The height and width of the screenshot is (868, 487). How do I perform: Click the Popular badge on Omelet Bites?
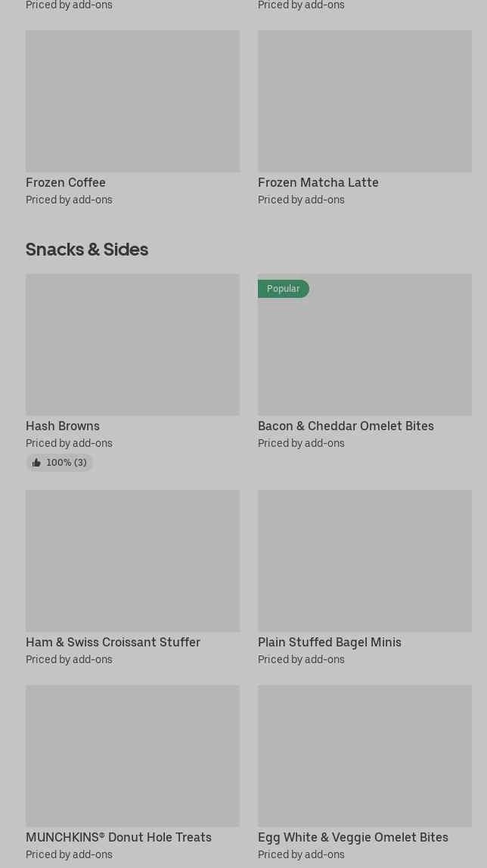click(284, 289)
